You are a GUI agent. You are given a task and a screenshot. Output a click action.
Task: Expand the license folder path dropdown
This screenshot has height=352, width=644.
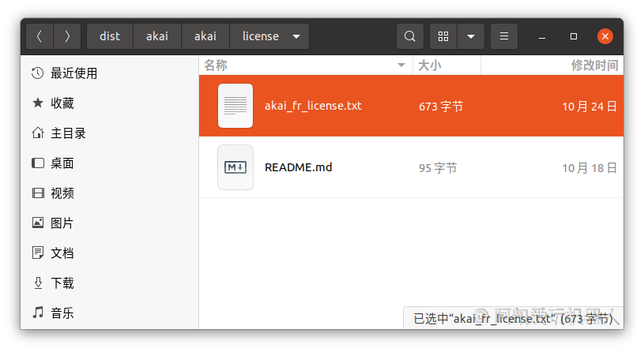(x=296, y=36)
